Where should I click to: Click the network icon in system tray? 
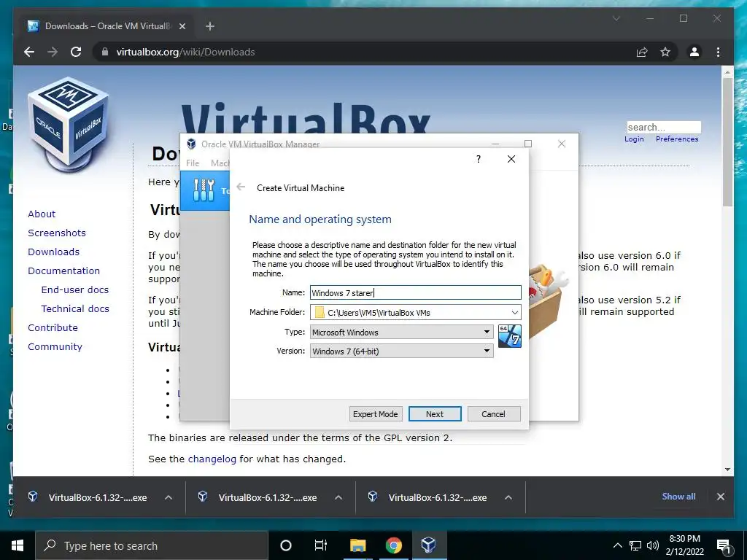click(x=635, y=545)
